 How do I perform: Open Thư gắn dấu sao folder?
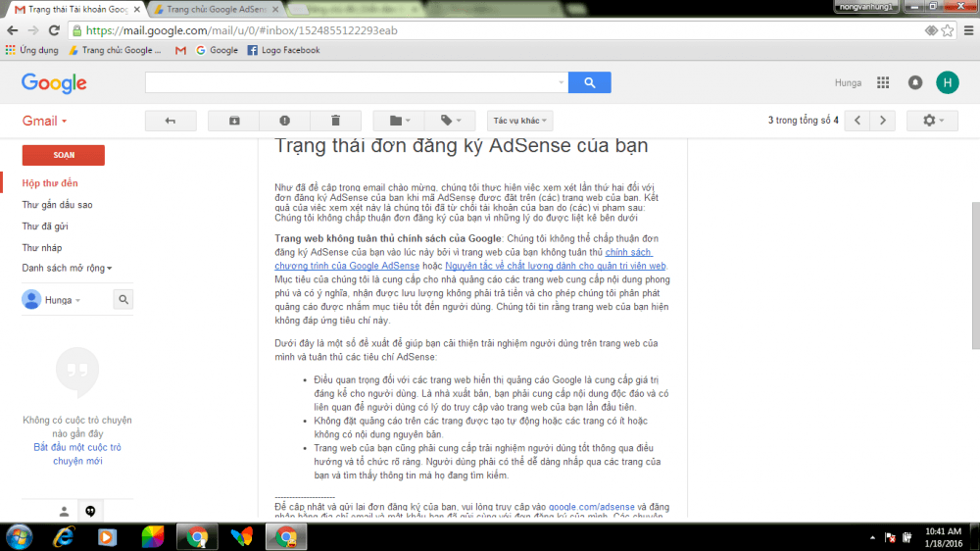57,205
